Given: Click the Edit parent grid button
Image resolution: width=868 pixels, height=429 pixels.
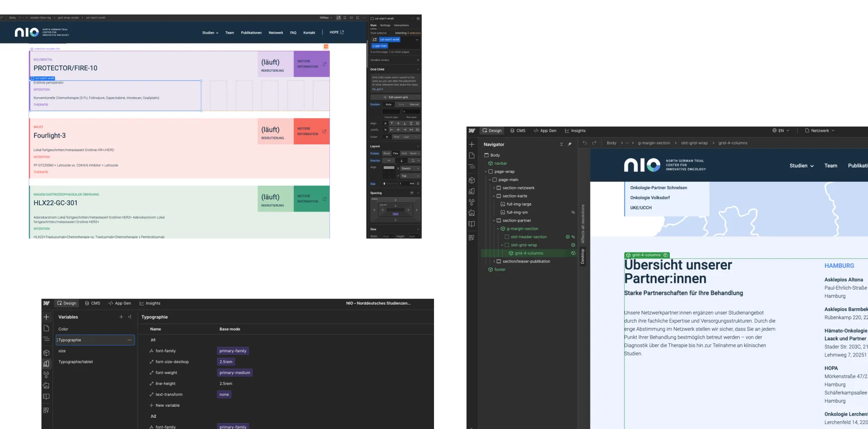Looking at the screenshot, I should point(396,97).
